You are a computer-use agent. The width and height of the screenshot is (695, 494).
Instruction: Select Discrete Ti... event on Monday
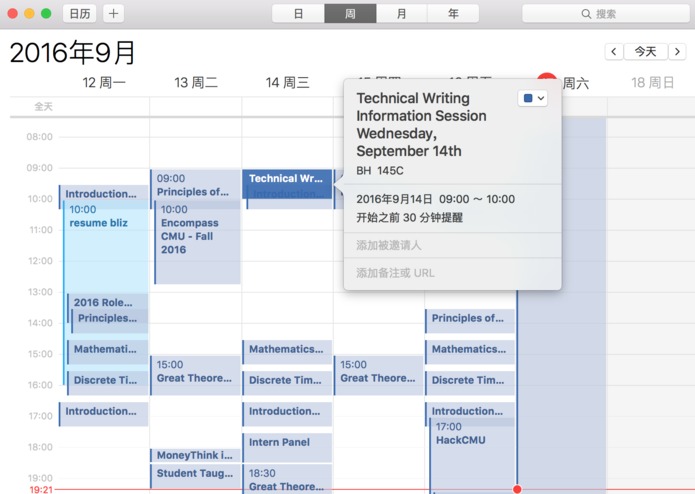point(107,383)
